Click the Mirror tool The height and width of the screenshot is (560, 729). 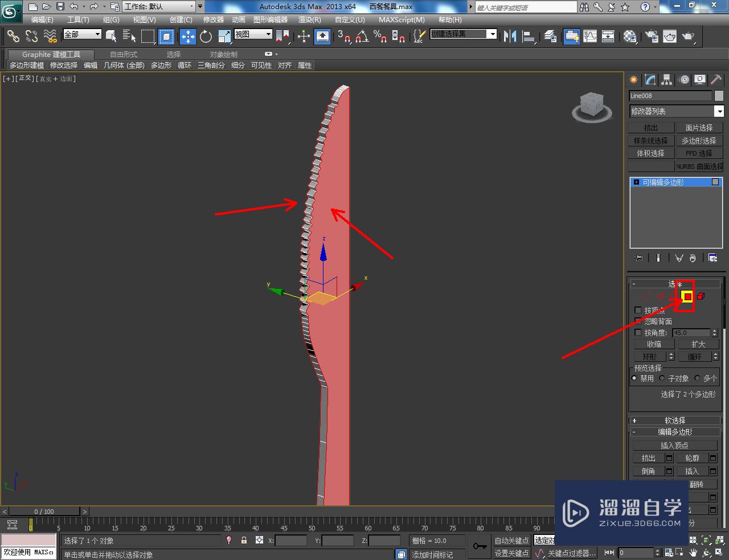(x=510, y=36)
